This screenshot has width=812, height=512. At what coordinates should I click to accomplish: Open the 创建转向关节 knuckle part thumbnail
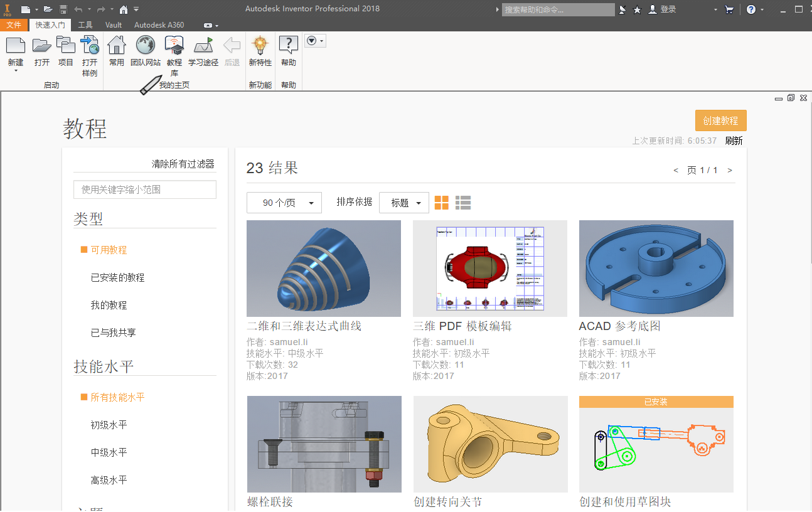pos(491,444)
